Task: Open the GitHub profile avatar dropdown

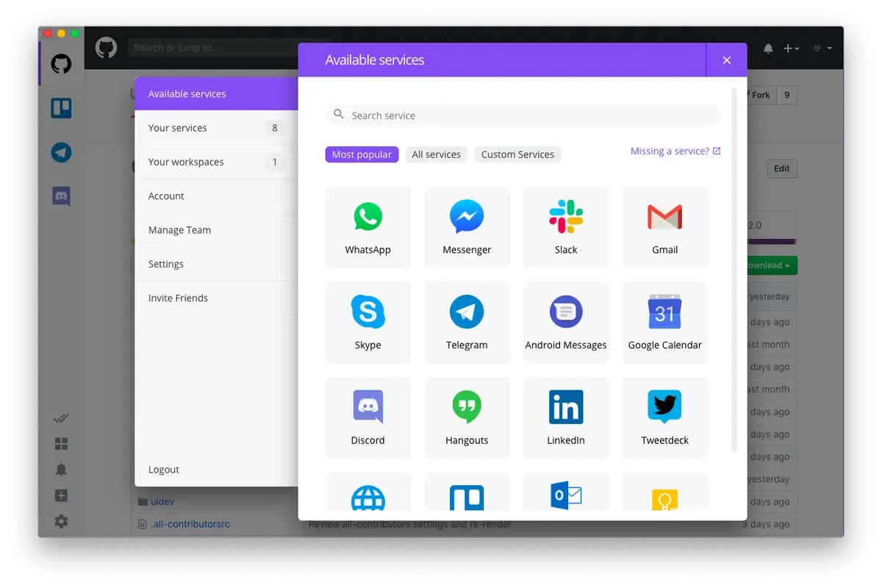Action: (822, 49)
